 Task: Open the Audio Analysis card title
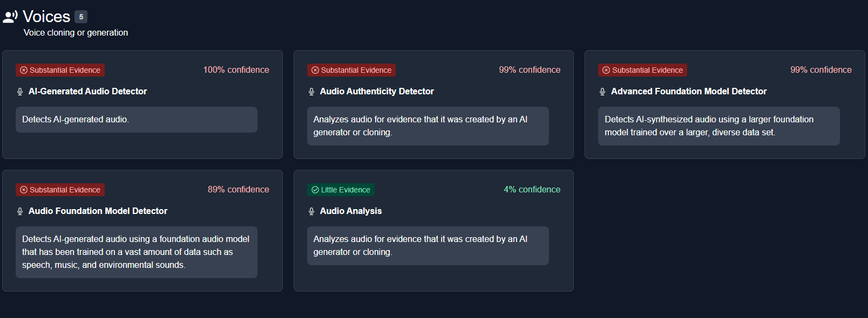point(351,211)
